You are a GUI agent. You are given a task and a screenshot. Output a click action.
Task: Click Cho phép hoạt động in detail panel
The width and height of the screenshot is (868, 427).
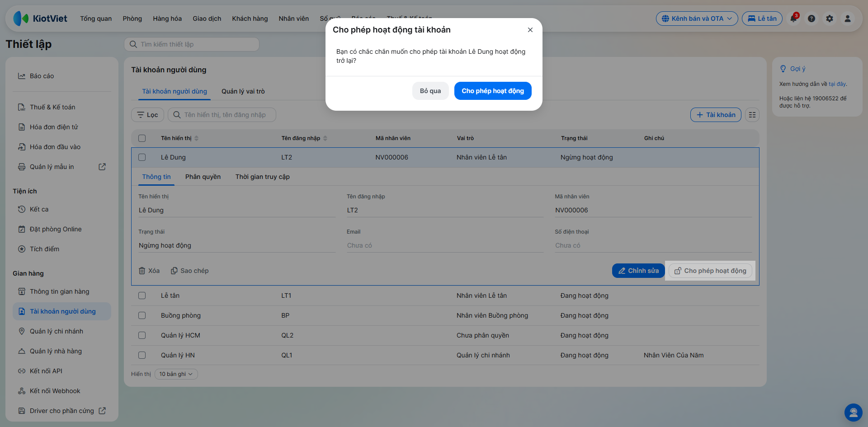point(710,271)
